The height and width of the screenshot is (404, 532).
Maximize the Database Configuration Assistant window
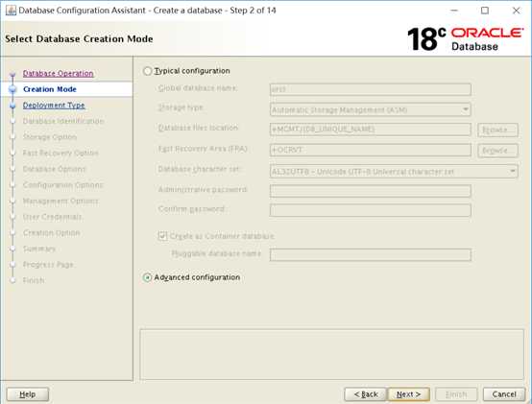(485, 11)
